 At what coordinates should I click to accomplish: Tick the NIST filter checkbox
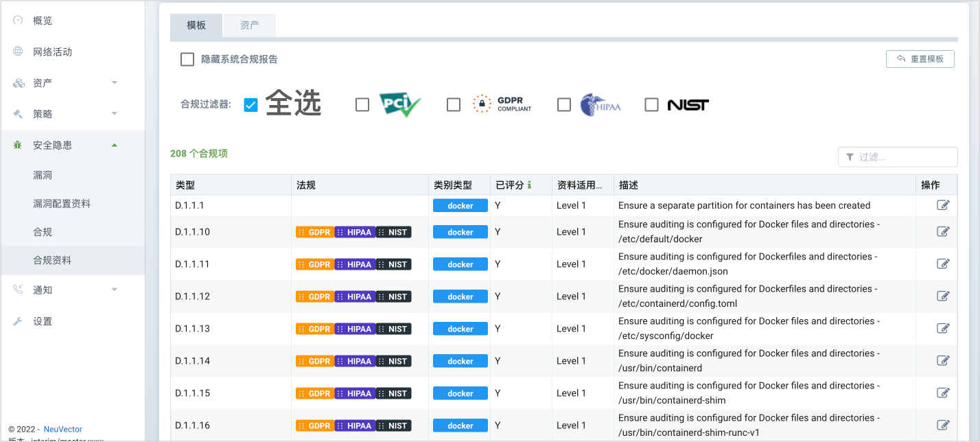pyautogui.click(x=652, y=105)
